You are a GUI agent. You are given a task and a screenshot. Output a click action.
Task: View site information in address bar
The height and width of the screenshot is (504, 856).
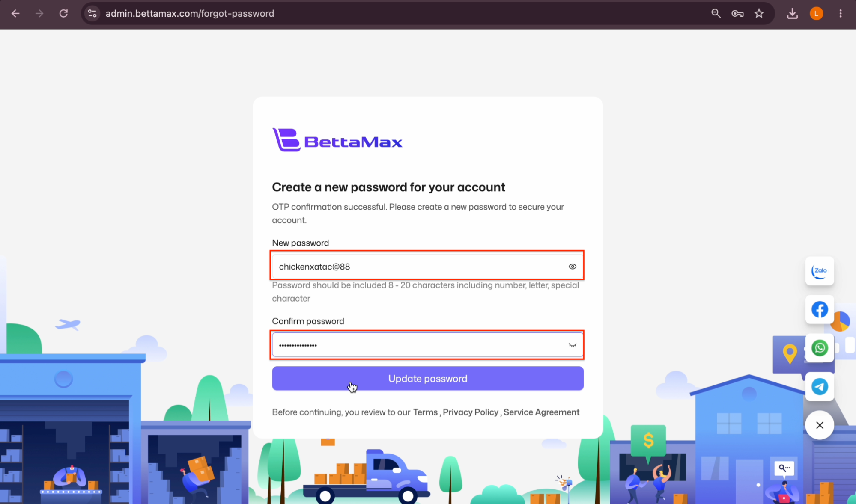(x=92, y=13)
